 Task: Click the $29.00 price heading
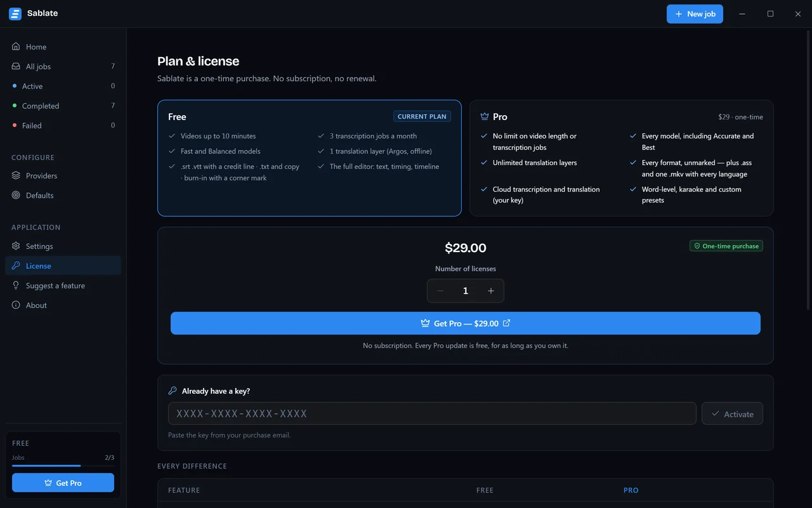pos(466,248)
